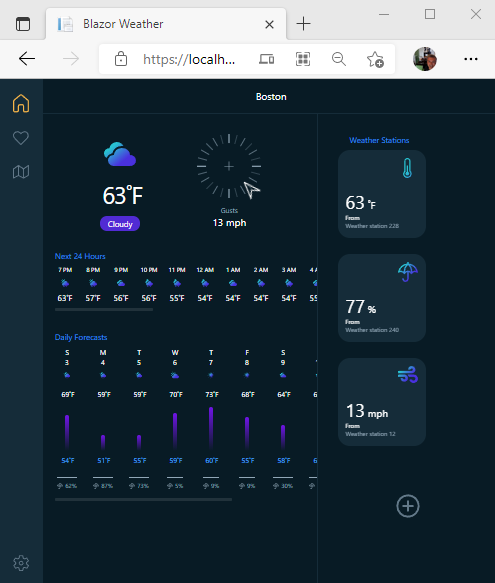The image size is (495, 583).
Task: Open the Home page from the sidebar
Action: tap(21, 103)
